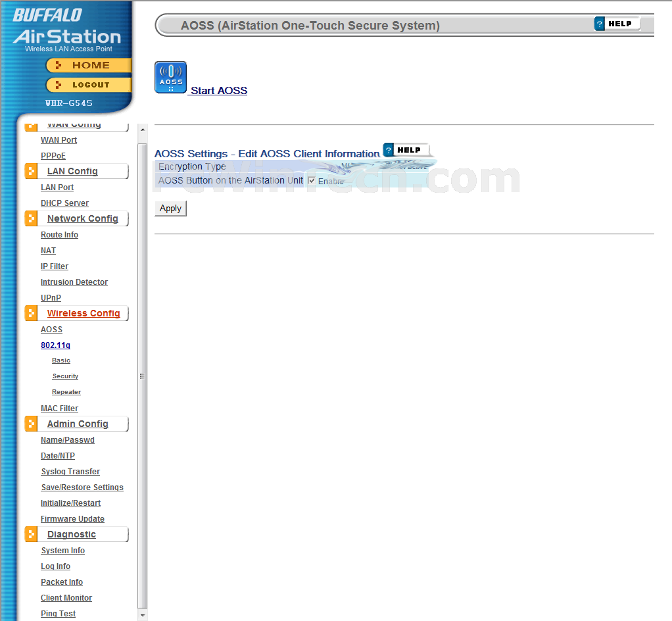Screen dimensions: 672x621
Task: Open Help in the AOSS title bar
Action: (617, 24)
